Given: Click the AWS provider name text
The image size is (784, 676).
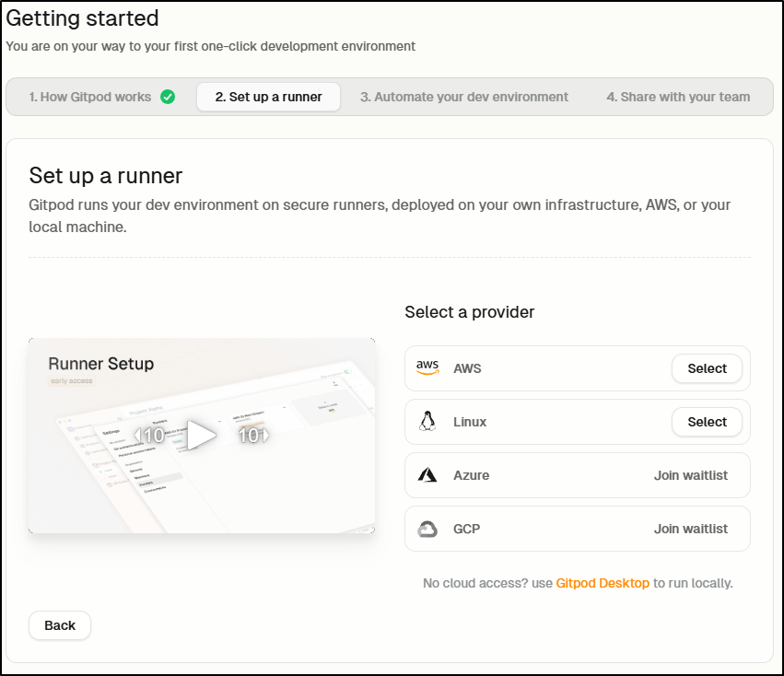Looking at the screenshot, I should pyautogui.click(x=467, y=368).
